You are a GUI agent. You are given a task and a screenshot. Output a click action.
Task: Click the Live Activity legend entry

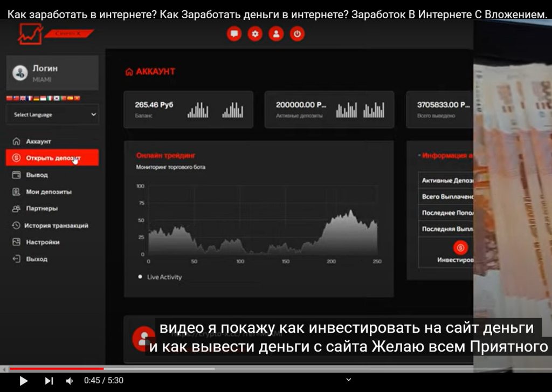pyautogui.click(x=160, y=277)
